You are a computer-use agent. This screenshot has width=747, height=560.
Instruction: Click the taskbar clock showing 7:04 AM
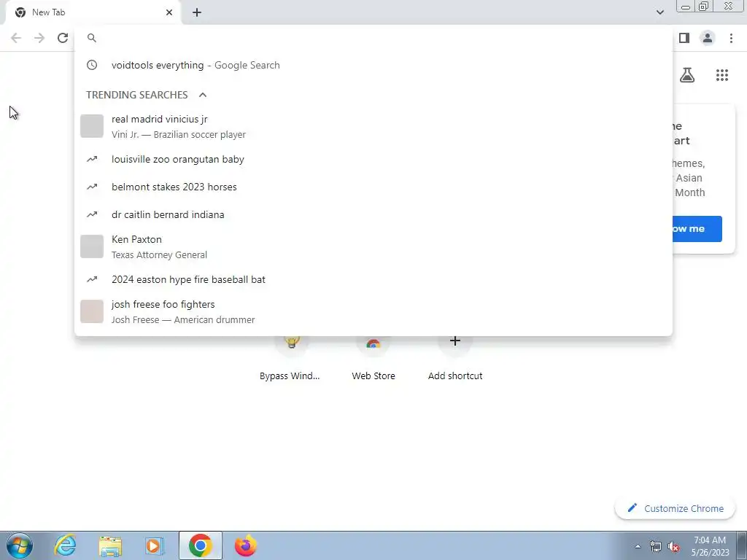coord(710,546)
